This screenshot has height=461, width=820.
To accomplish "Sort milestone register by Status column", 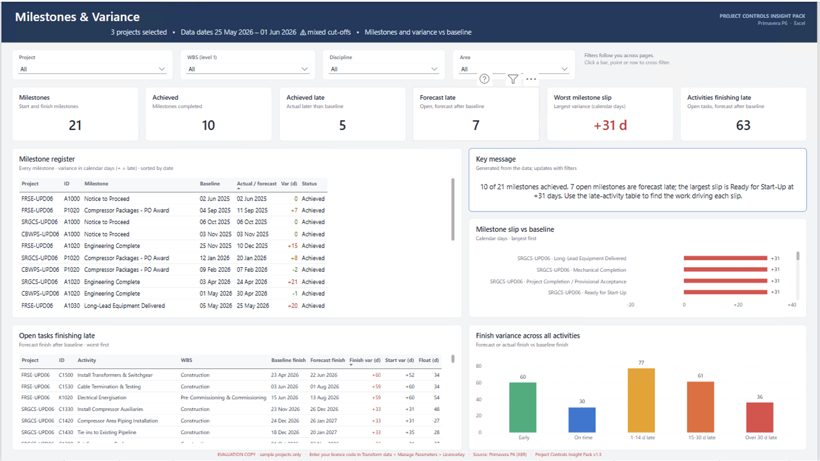I will click(x=309, y=184).
